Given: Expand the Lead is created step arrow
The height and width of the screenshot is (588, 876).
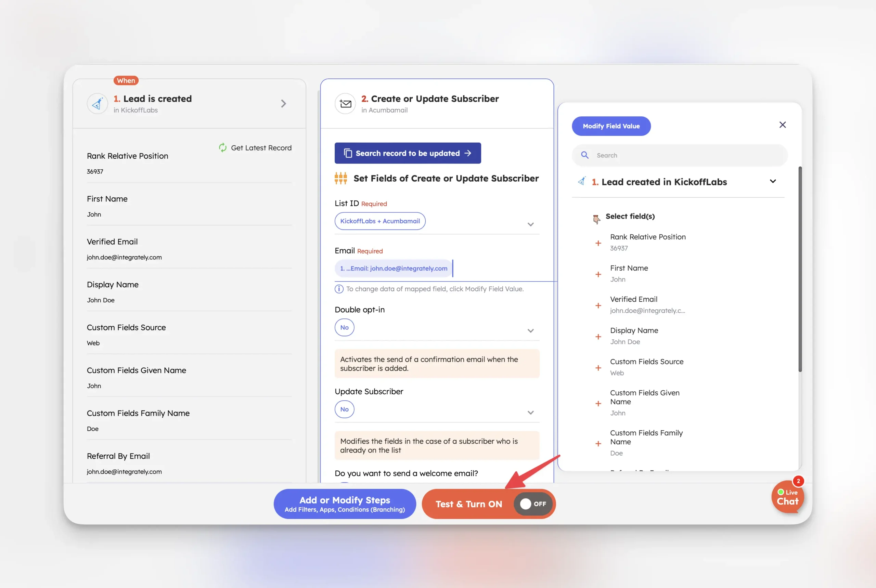Looking at the screenshot, I should point(284,104).
